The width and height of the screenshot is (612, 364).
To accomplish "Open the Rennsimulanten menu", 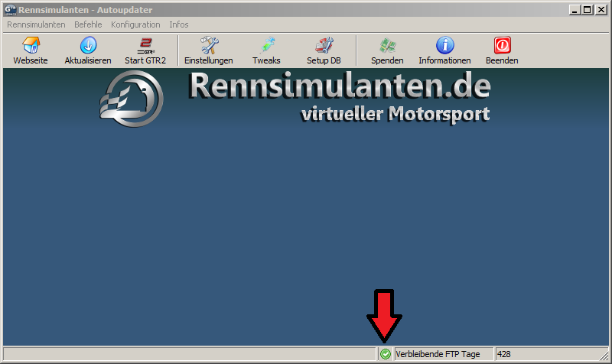I will [36, 24].
